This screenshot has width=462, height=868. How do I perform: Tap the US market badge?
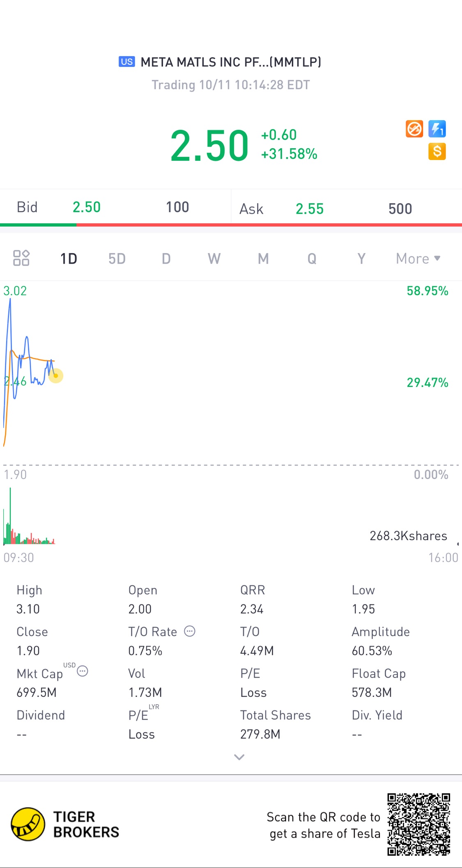click(127, 62)
